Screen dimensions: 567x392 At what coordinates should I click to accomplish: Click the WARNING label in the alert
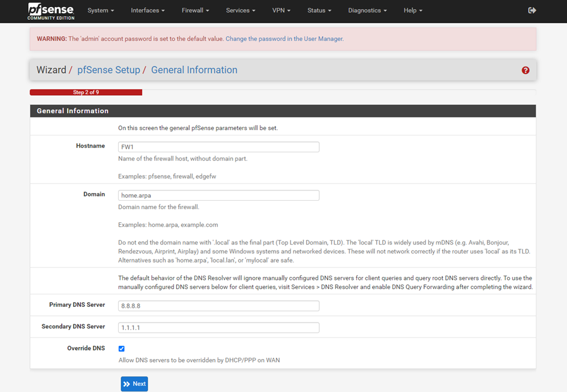[52, 38]
